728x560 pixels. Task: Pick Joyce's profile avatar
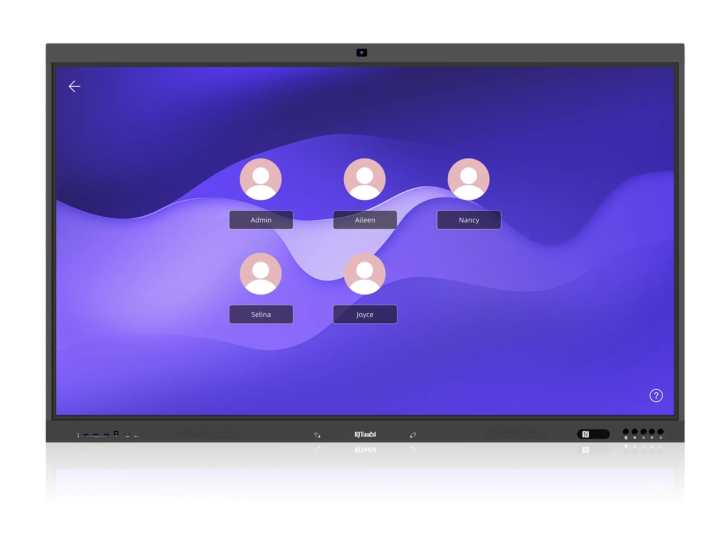click(x=364, y=274)
